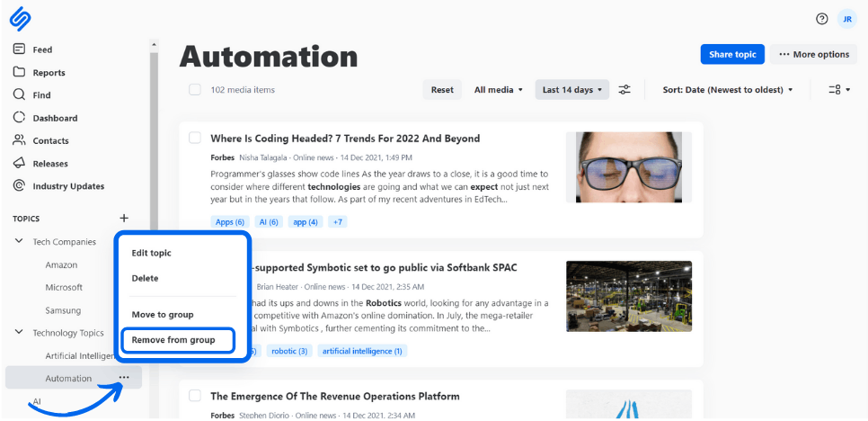Click the Forbes source of the Coding article
The image size is (868, 421).
(223, 158)
